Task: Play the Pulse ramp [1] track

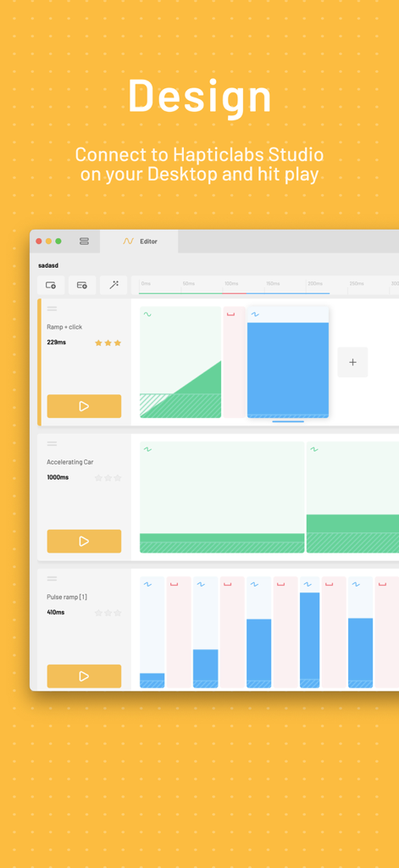Action: pos(84,676)
